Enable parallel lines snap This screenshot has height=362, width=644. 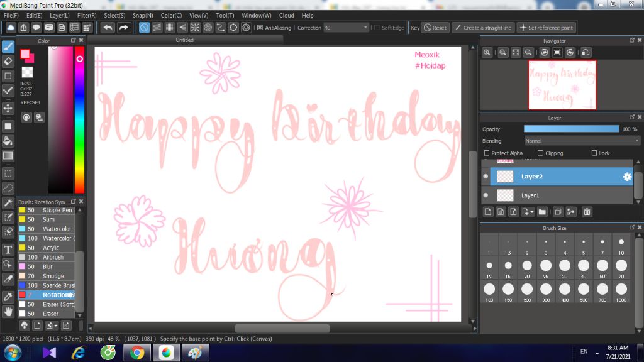point(157,28)
